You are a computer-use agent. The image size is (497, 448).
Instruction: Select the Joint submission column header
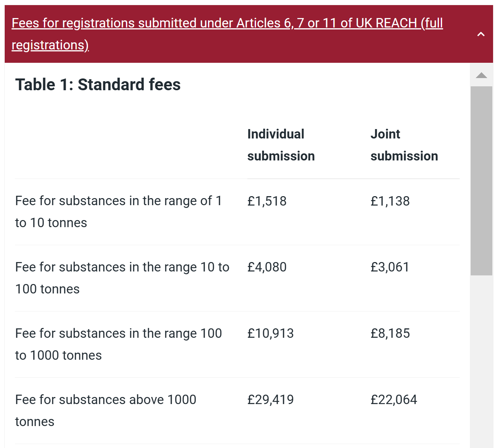404,145
